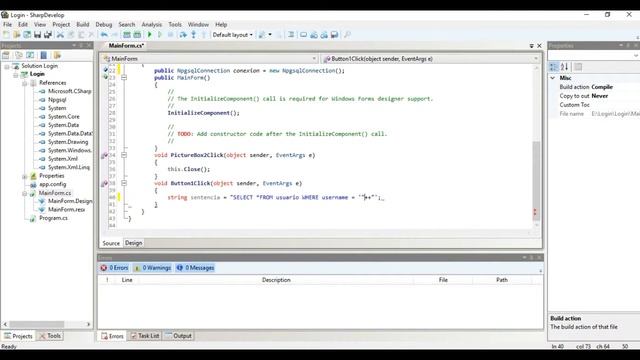Click the toolbar icon left of Find magnifier

pyautogui.click(x=334, y=35)
